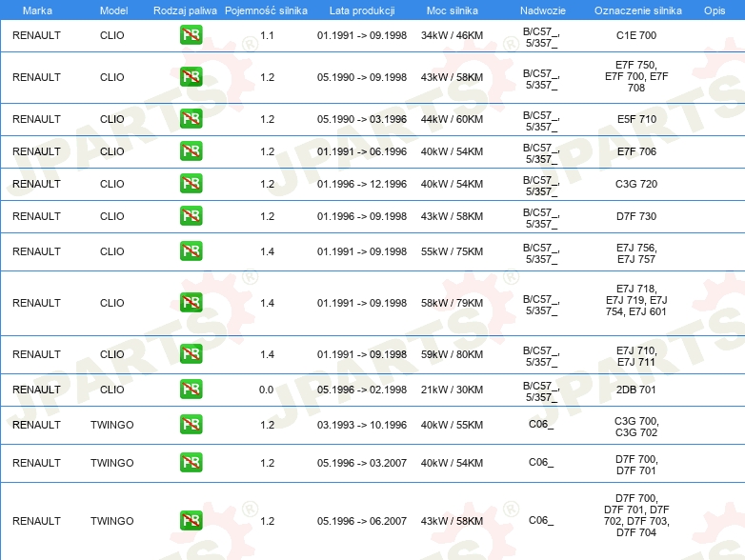Click production years 01.1991 -> 06.1996
Image resolution: width=745 pixels, height=560 pixels.
point(362,151)
